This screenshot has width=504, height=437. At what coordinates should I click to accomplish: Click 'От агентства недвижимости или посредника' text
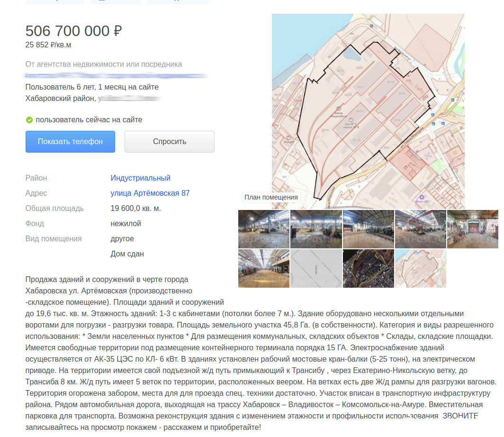(103, 64)
